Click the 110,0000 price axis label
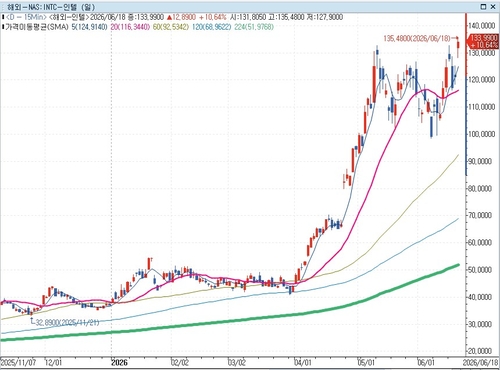Viewport: 500px width, 370px height. 481,107
